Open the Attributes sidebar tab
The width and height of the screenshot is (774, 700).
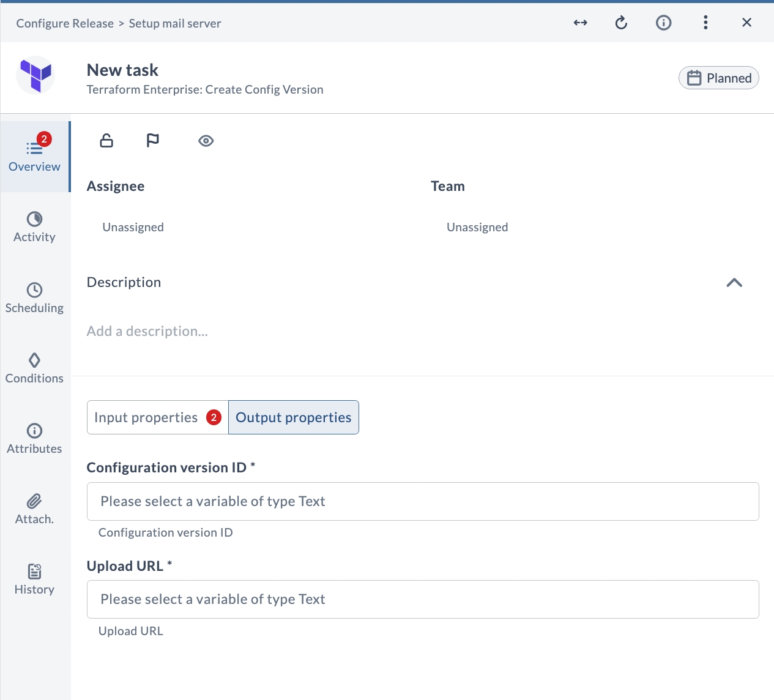tap(35, 439)
